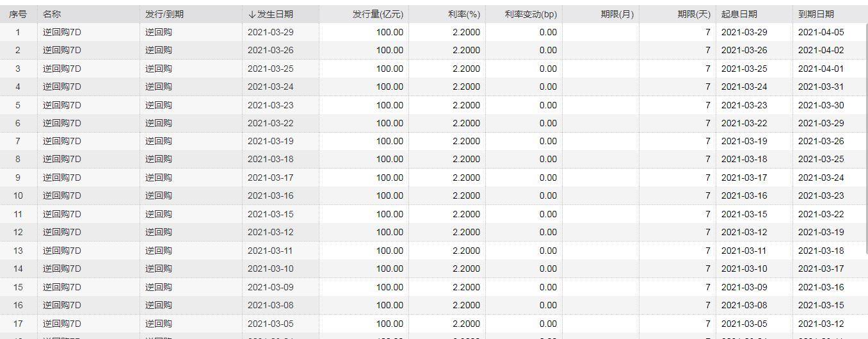Click 发生日期 cell 2021-03-16
This screenshot has width=868, height=339.
tap(271, 195)
